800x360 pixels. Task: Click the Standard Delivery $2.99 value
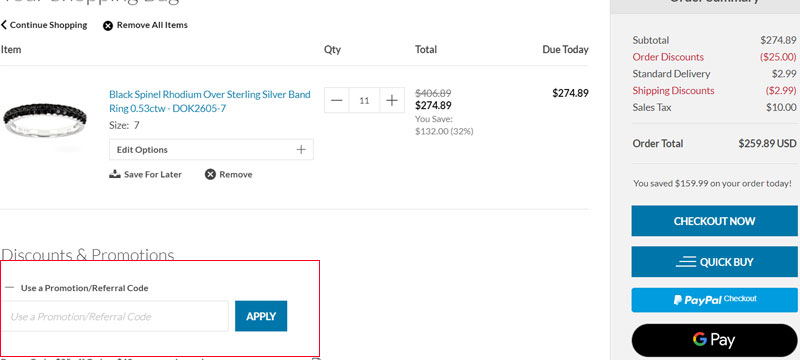(784, 73)
